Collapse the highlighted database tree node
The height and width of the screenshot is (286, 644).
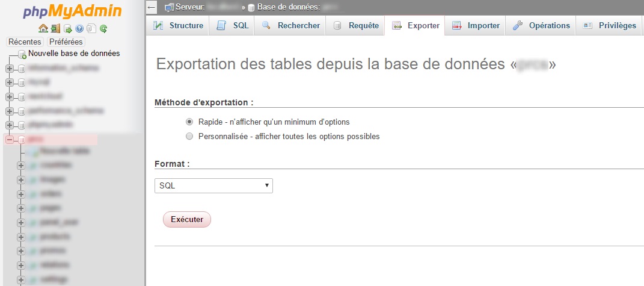(x=9, y=140)
